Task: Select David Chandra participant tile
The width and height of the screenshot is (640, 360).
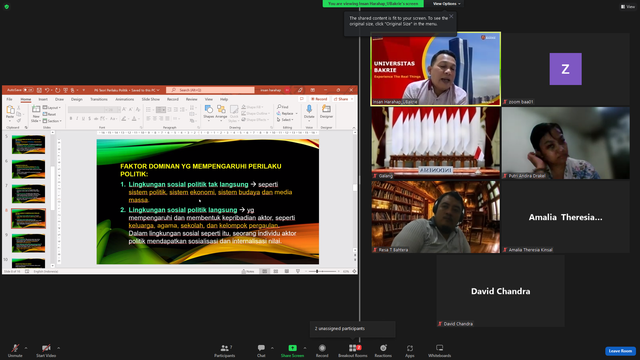Action: [x=500, y=291]
